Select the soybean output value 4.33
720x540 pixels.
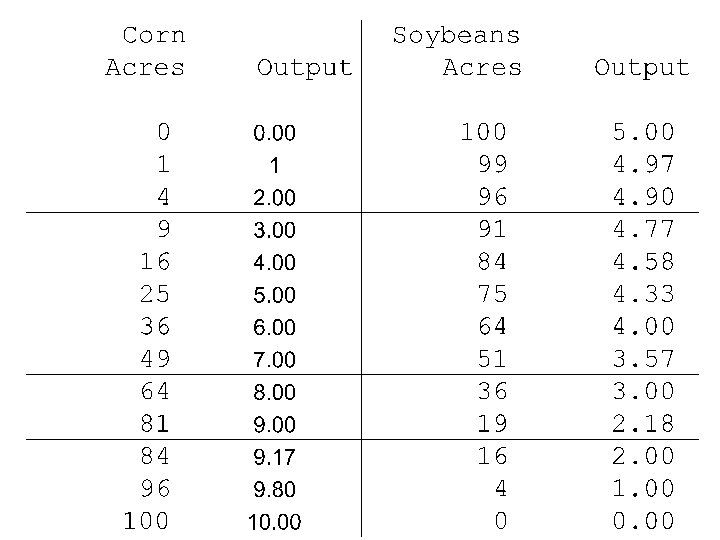click(644, 294)
